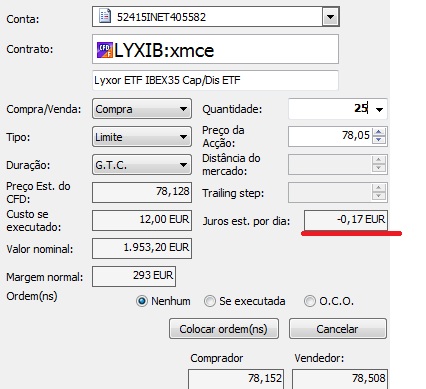Click the Comprador price box 78,152
The height and width of the screenshot is (389, 426).
(x=236, y=379)
